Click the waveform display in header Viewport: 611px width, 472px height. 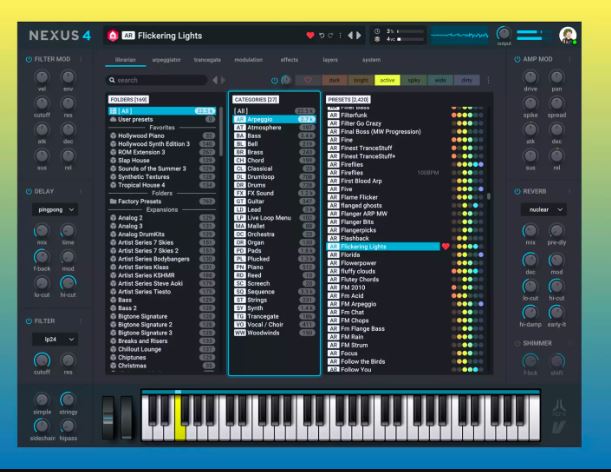pos(459,35)
